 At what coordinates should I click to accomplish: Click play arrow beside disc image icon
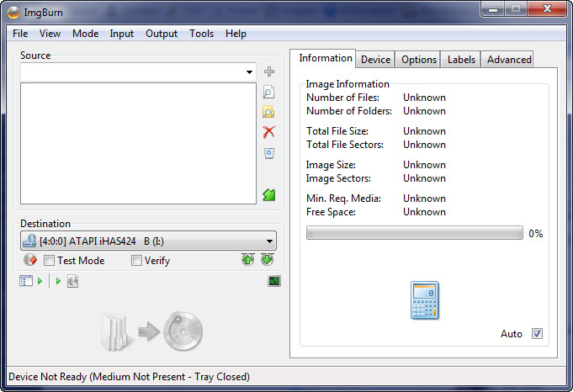tap(58, 281)
